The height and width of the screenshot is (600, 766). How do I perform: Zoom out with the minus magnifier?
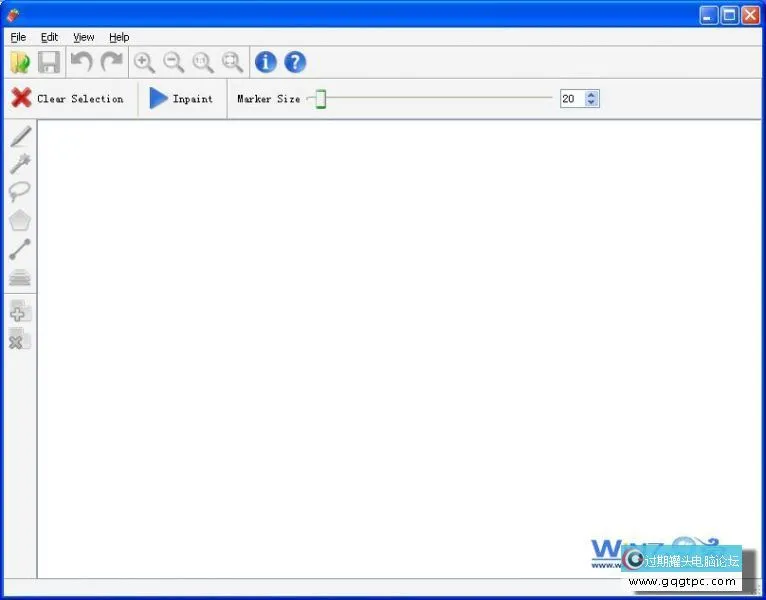click(173, 63)
